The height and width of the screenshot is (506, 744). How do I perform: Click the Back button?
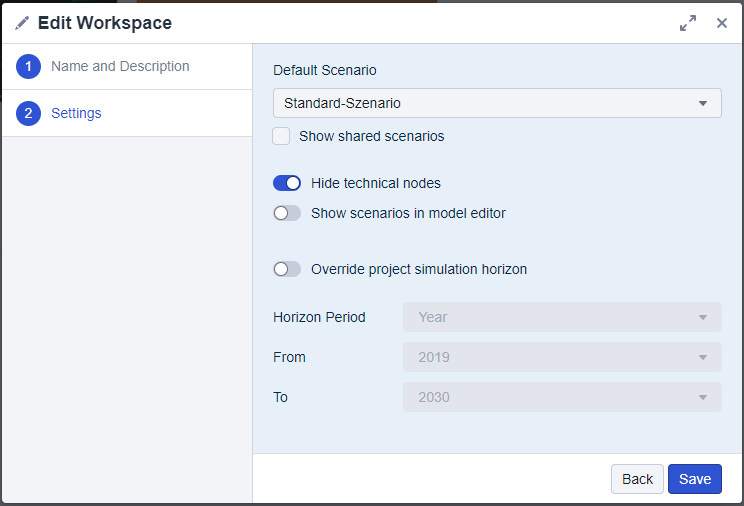coord(637,479)
